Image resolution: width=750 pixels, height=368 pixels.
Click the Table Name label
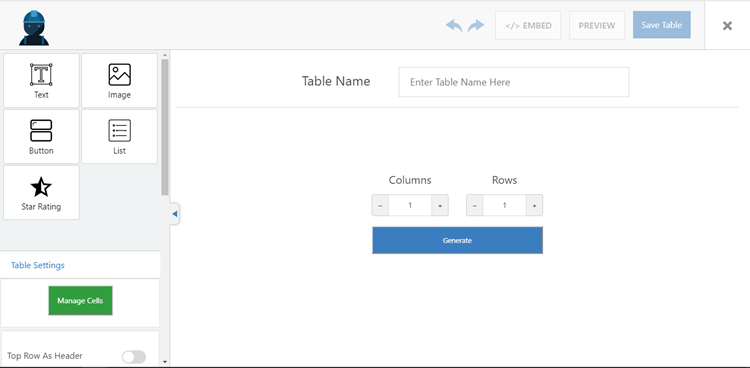[336, 81]
